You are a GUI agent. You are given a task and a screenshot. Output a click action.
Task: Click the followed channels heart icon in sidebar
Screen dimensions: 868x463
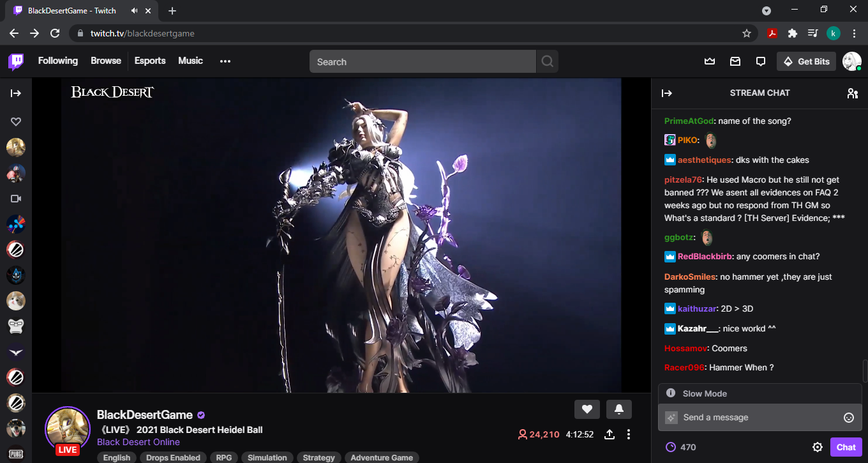(16, 122)
